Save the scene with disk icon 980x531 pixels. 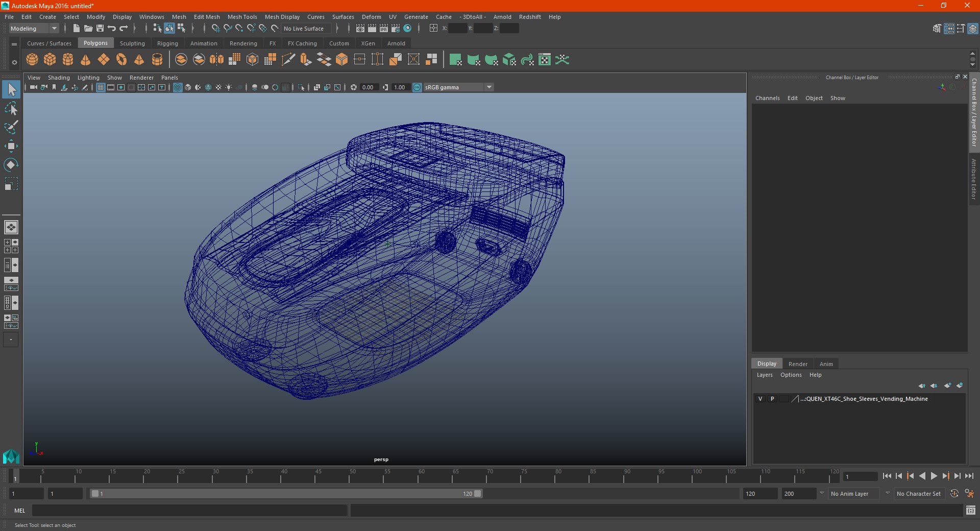coord(100,29)
